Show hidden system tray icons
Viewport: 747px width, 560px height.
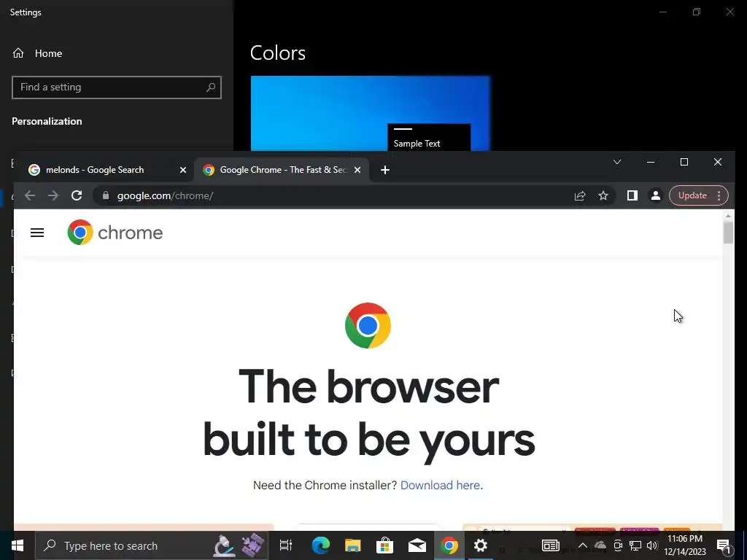tap(582, 545)
